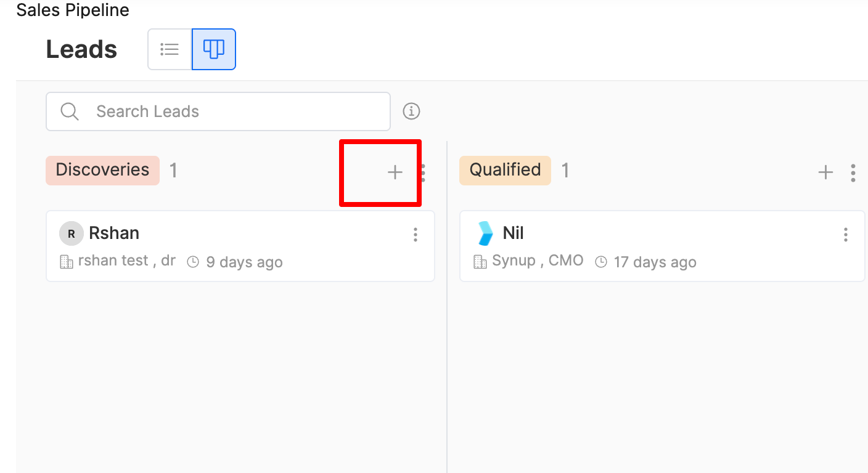The image size is (868, 473).
Task: Add a lead to the Qualified column
Action: coord(825,172)
